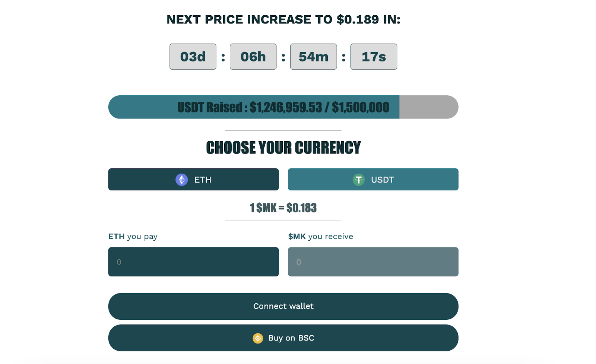Image resolution: width=596 pixels, height=364 pixels.
Task: Click the 54m minutes countdown box
Action: click(x=313, y=57)
